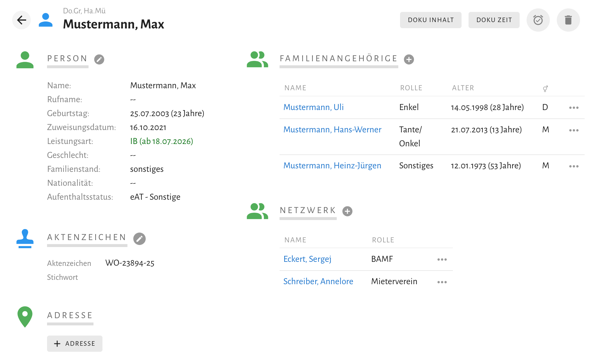Click the gender symbol column header

pos(545,89)
